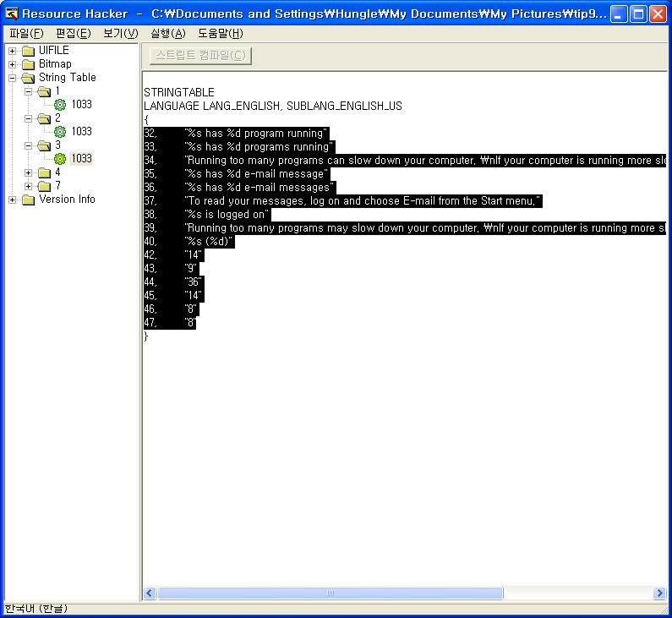Expand the Version Info node
This screenshot has width=672, height=618.
click(x=13, y=200)
